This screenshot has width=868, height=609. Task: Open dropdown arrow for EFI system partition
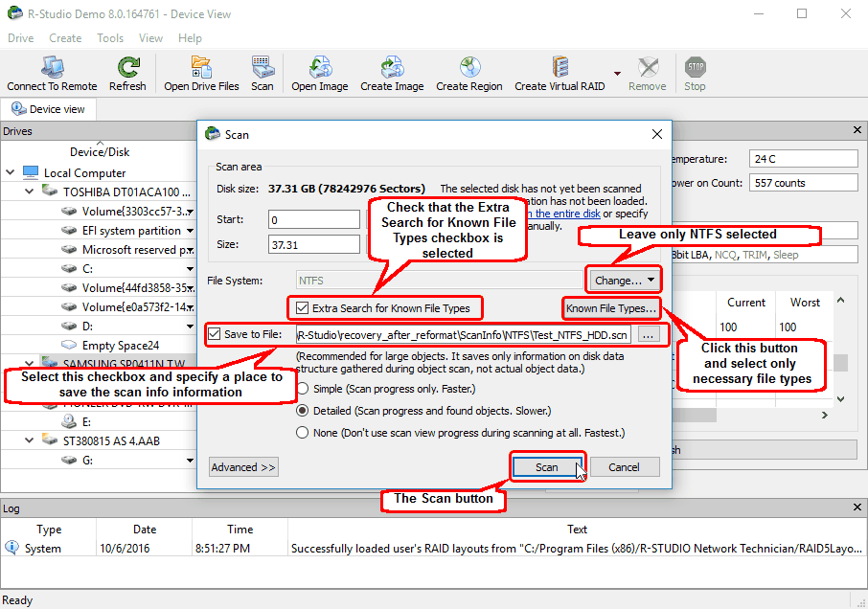[190, 231]
